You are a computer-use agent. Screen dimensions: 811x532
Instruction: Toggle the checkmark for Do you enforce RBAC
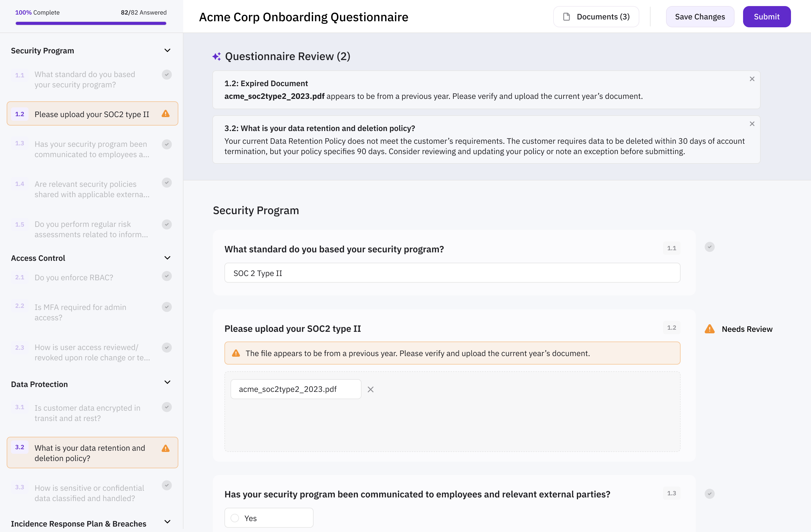[167, 276]
